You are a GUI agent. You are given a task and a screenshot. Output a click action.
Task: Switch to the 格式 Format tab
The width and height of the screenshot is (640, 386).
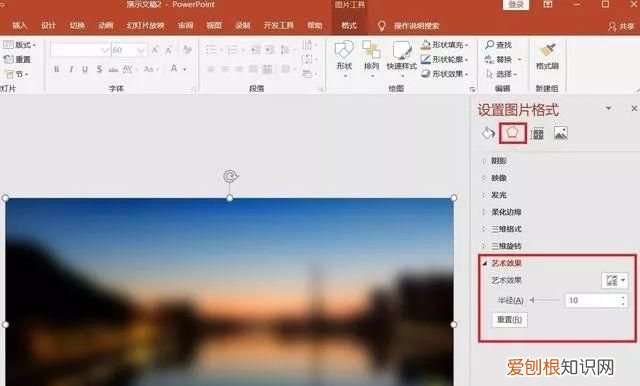click(x=349, y=26)
